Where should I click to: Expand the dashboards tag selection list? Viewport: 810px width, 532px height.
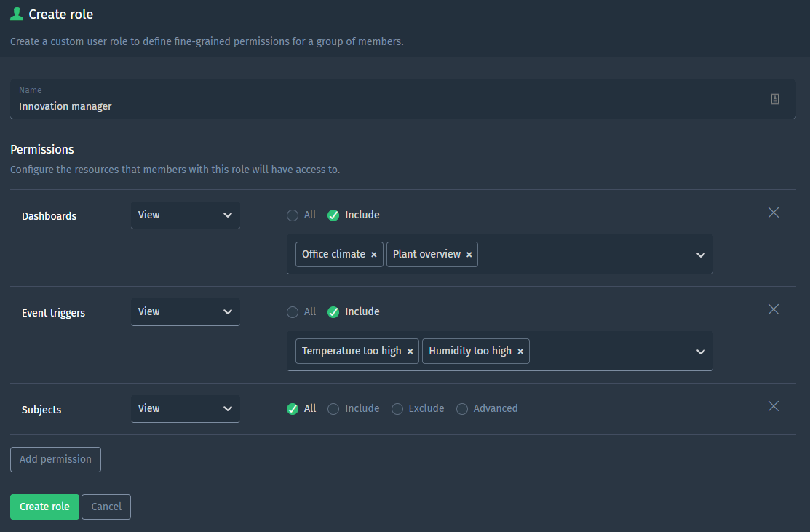[x=700, y=255]
